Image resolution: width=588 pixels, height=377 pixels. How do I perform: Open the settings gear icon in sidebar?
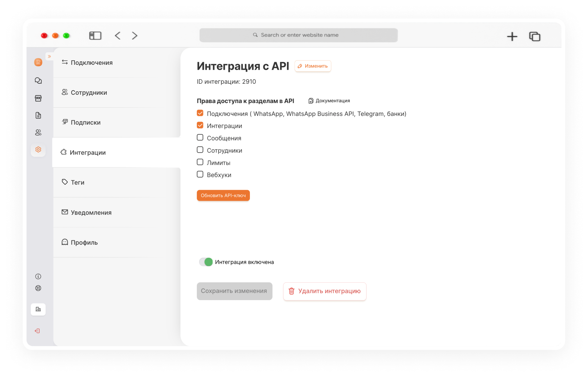tap(38, 150)
